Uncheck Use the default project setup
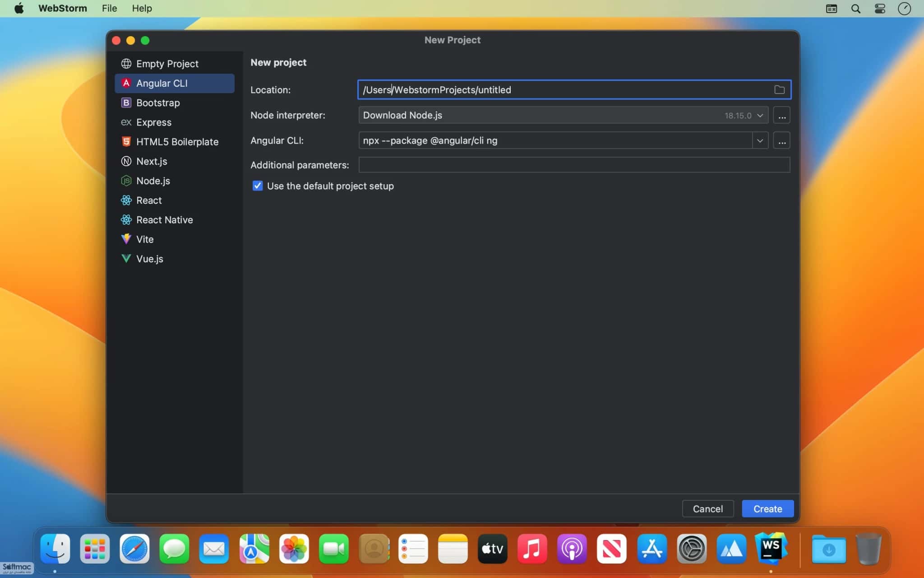924x578 pixels. (258, 186)
